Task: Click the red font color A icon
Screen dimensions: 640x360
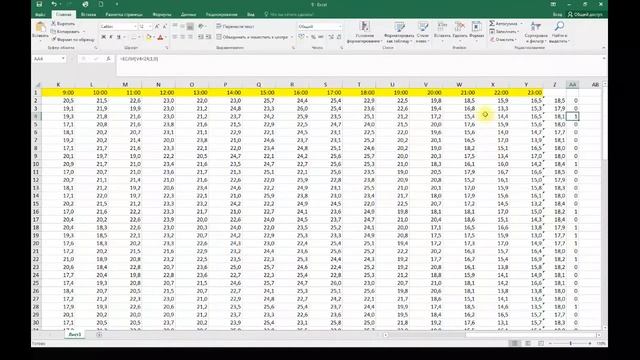Action: coord(160,37)
